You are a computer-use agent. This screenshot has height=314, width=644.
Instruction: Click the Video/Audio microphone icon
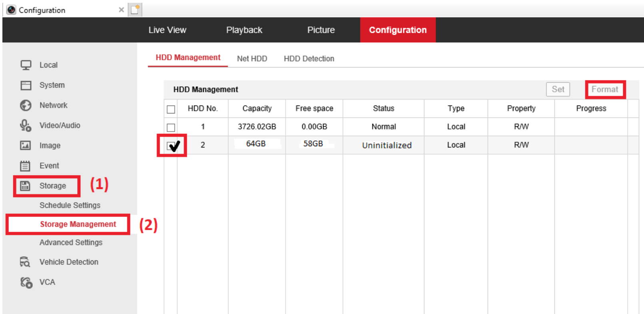[x=26, y=125]
